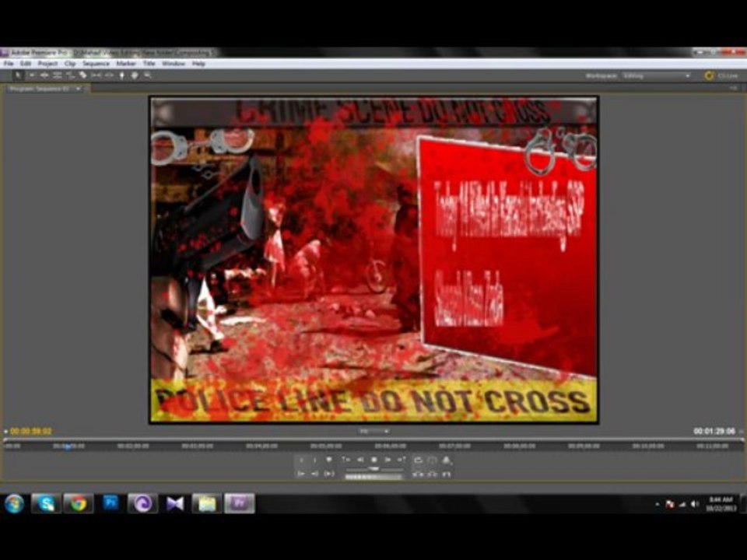This screenshot has width=747, height=560.
Task: Open the Program Sequence tab dropdown
Action: [78, 89]
